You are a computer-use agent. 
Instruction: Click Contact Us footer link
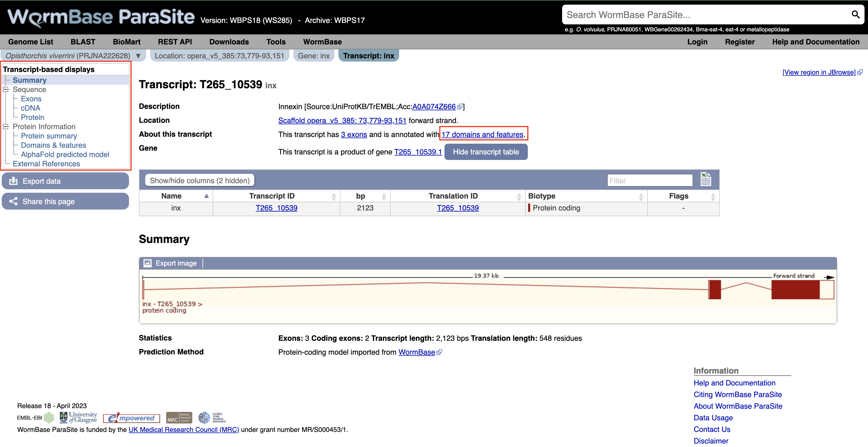pos(712,429)
